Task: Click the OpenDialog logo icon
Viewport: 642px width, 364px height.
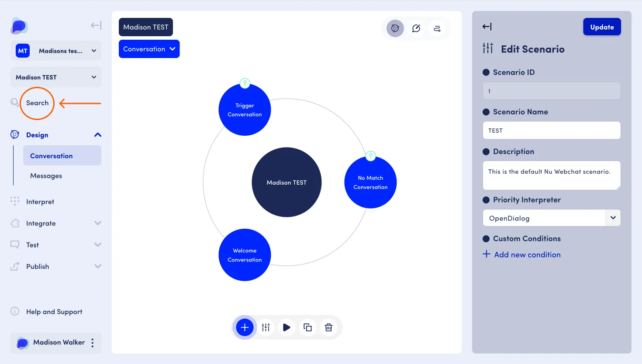Action: (19, 26)
